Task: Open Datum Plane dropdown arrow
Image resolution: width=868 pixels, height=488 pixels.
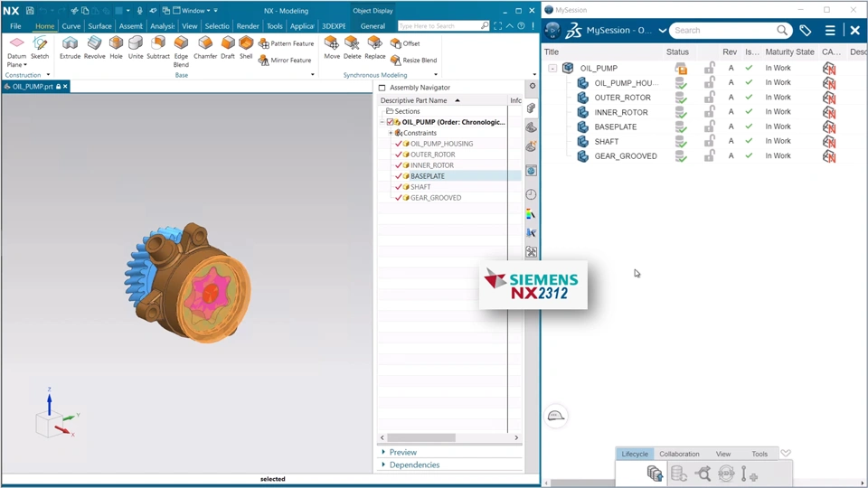Action: pyautogui.click(x=25, y=65)
